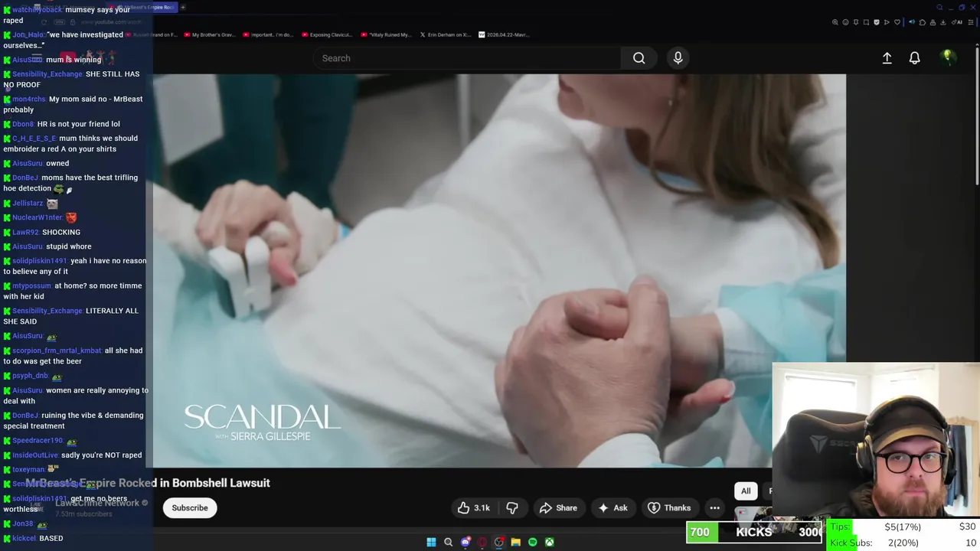Open the purple chat app taskbar icon

465,542
